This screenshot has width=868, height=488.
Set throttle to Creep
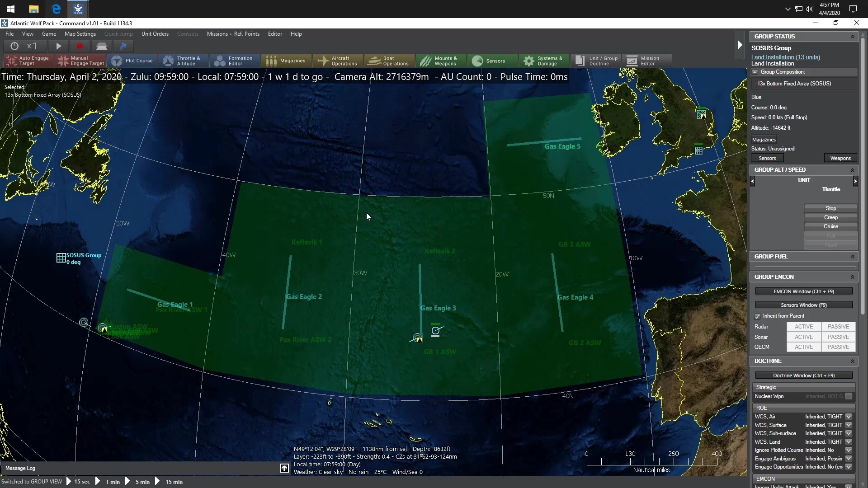click(x=831, y=217)
